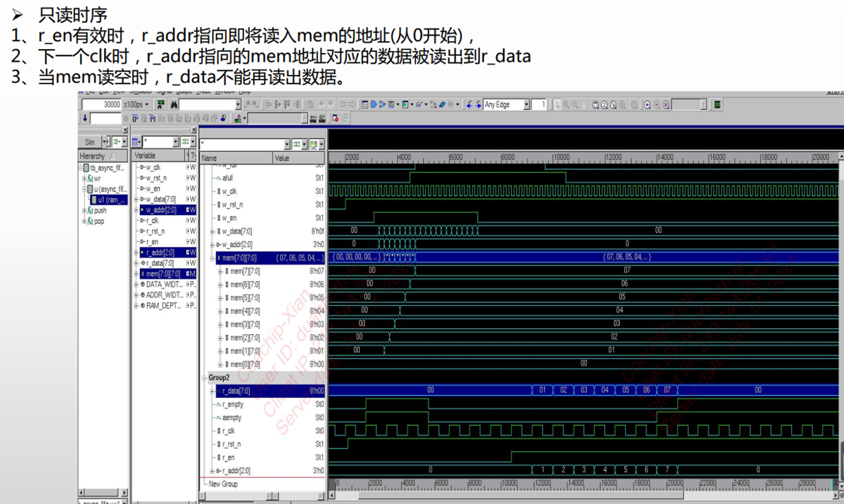The height and width of the screenshot is (504, 844).
Task: Open the Any Edge search type dropdown
Action: 526,105
